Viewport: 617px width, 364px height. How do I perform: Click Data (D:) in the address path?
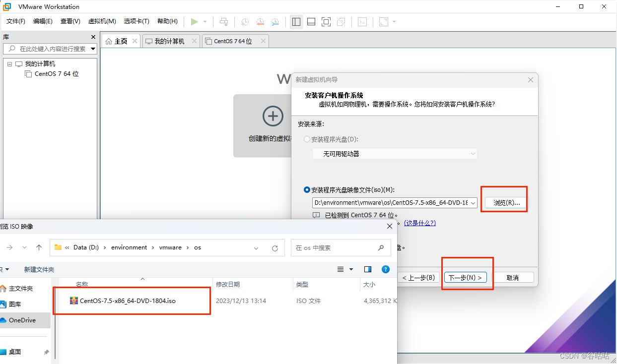(86, 247)
